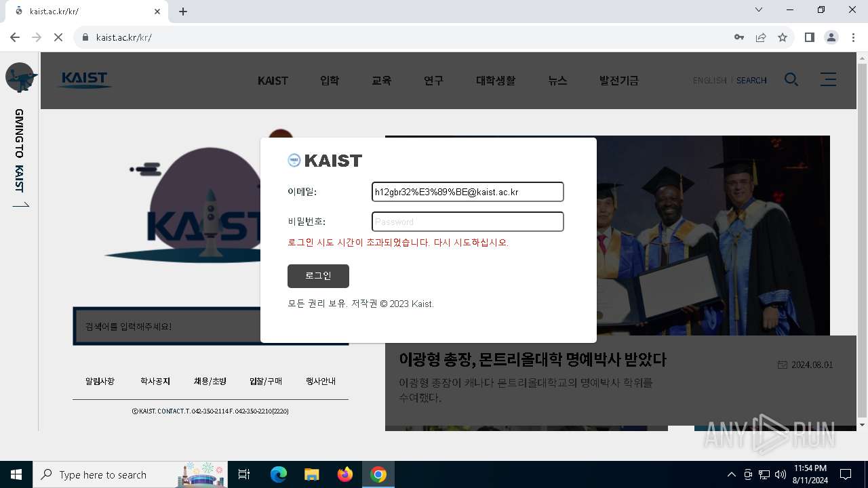Click the SEARCH text link

coord(751,81)
